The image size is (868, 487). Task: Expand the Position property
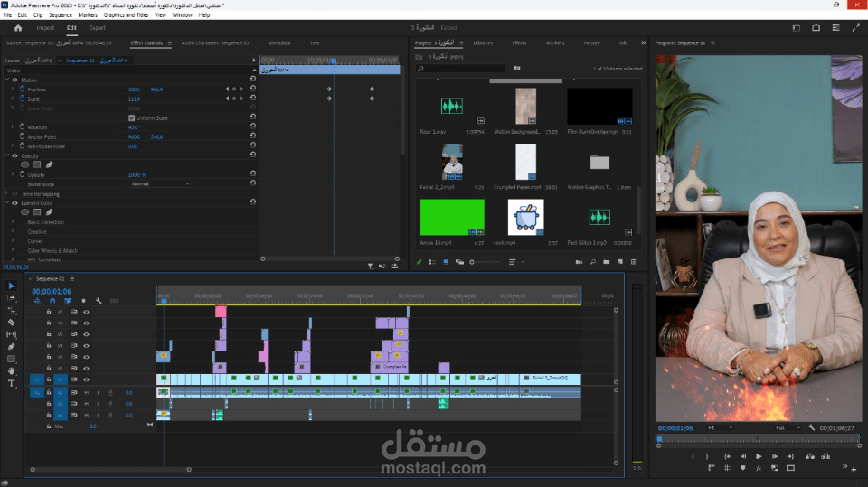(x=13, y=89)
